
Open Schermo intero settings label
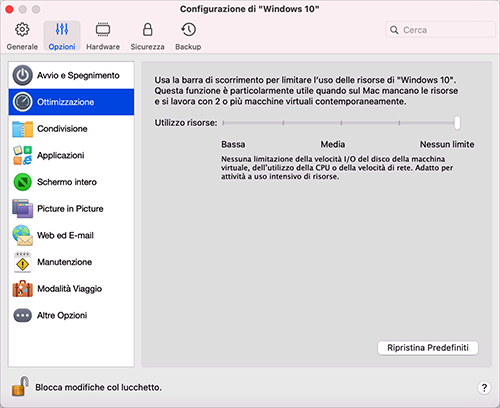click(67, 182)
